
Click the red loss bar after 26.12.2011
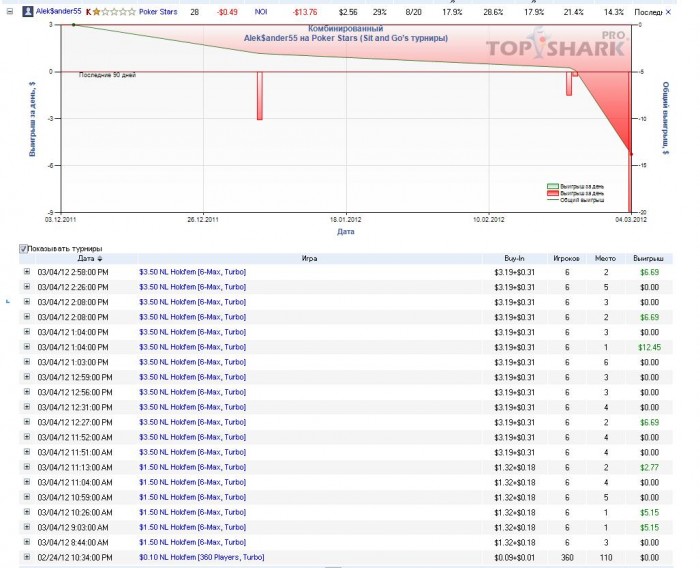(260, 96)
